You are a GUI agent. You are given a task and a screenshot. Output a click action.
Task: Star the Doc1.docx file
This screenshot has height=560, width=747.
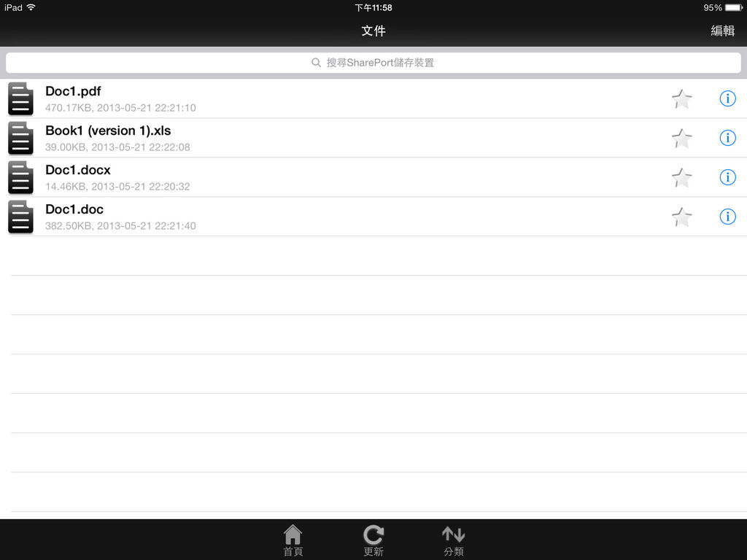682,178
